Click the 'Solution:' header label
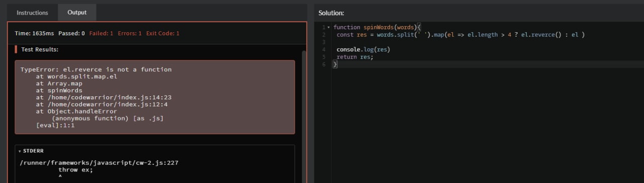Image resolution: width=644 pixels, height=183 pixels. pos(331,13)
